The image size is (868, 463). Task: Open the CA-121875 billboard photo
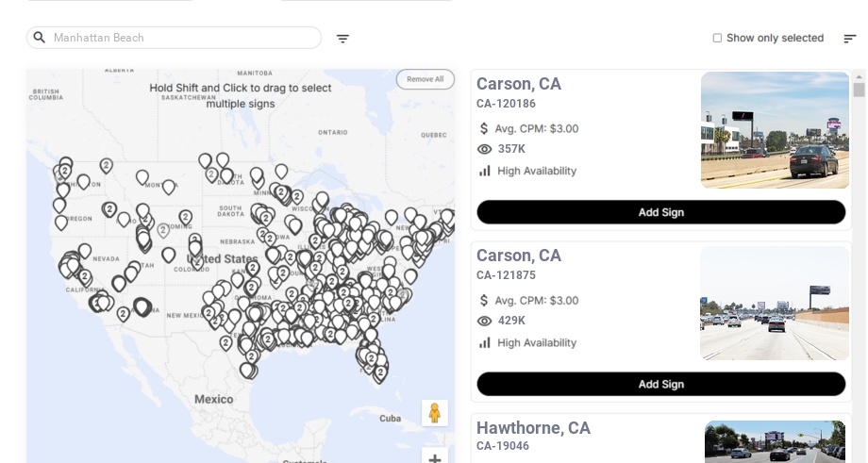775,303
